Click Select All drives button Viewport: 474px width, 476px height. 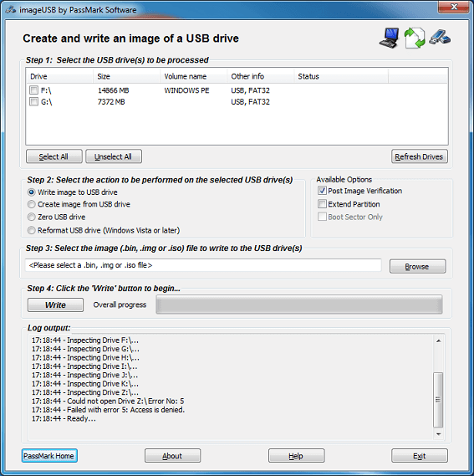pos(54,156)
